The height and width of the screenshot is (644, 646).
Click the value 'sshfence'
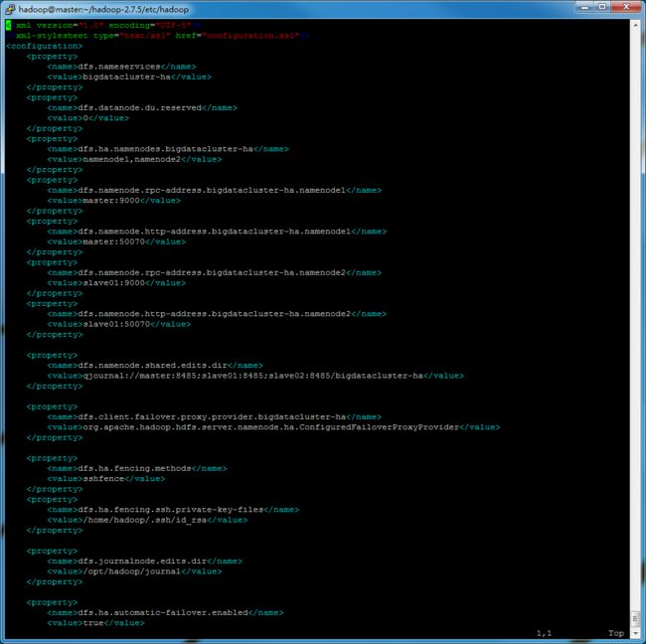[x=103, y=478]
